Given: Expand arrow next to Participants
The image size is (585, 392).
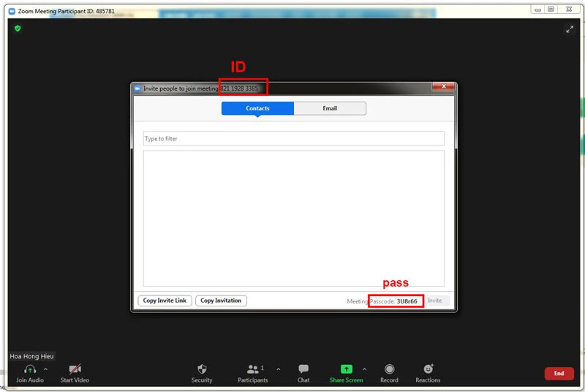Looking at the screenshot, I should pyautogui.click(x=279, y=369).
